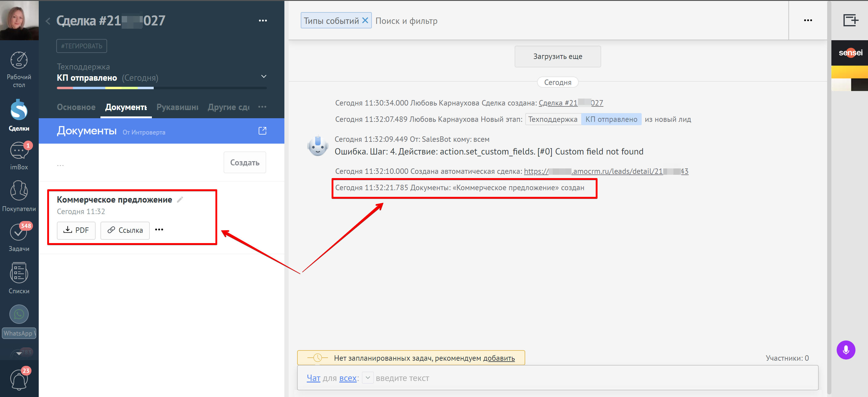Expand sidebar with down arrow
The width and height of the screenshot is (868, 397).
coord(19,353)
